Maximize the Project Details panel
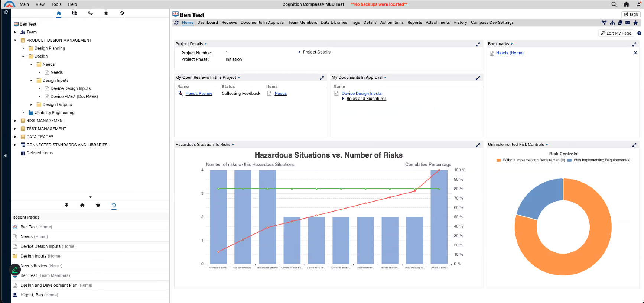Screen dimensions: 644x303 (478, 44)
